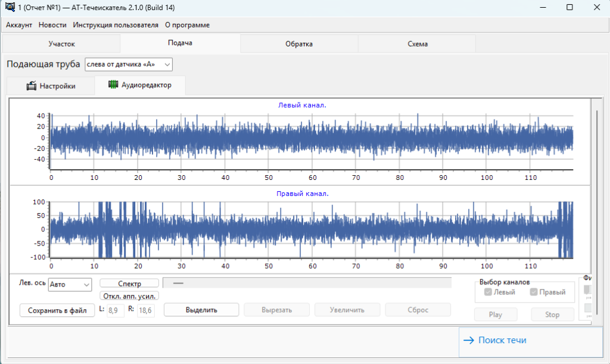Screen dimensions: 610x364
Task: Toggle the Левый channel checkbox
Action: pos(488,292)
